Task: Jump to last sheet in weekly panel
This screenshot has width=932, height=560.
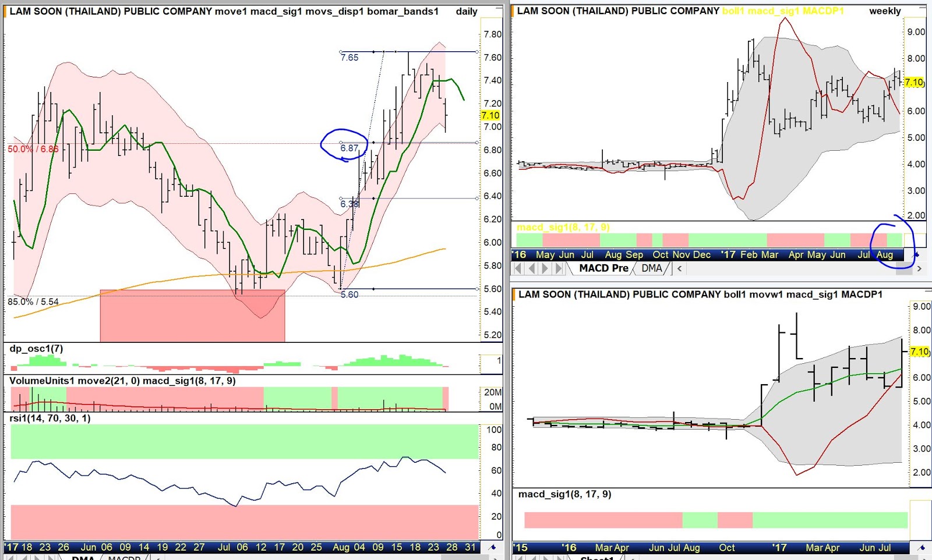Action: pos(559,268)
